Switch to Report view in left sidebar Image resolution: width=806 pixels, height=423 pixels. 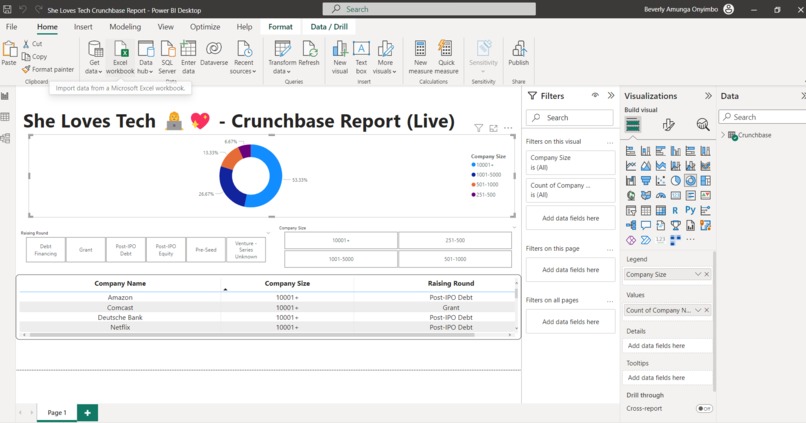5,96
